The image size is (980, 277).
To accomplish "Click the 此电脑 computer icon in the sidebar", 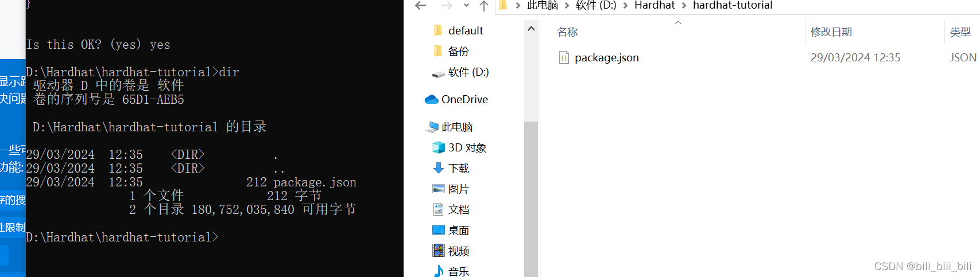I will pyautogui.click(x=433, y=126).
